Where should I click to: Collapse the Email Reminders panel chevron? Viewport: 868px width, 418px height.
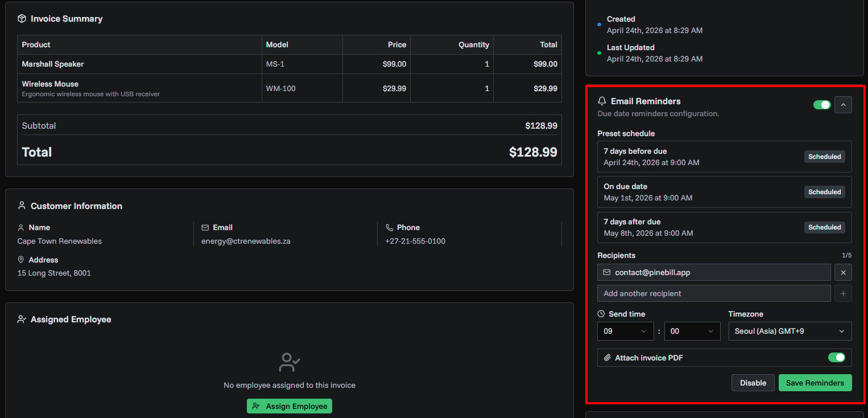843,105
